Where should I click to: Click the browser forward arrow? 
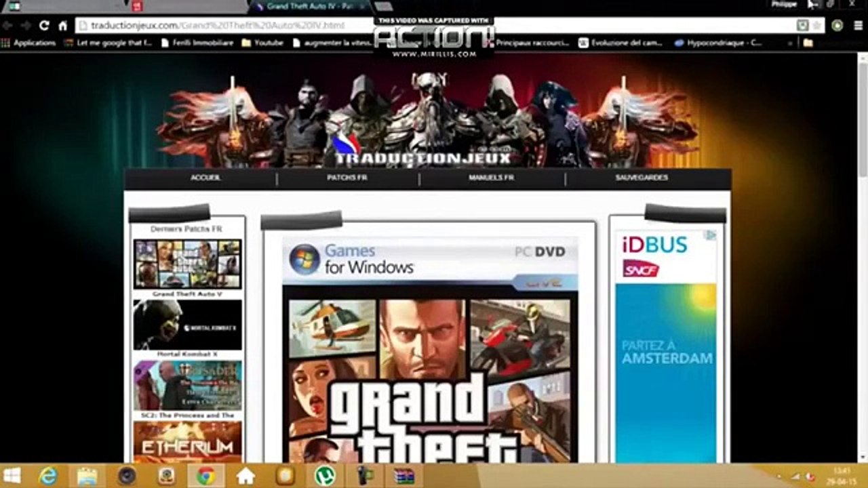(x=26, y=26)
